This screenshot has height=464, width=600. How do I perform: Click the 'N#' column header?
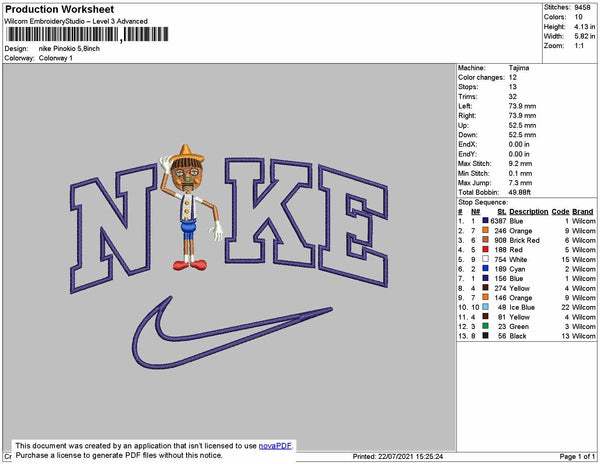pos(476,212)
